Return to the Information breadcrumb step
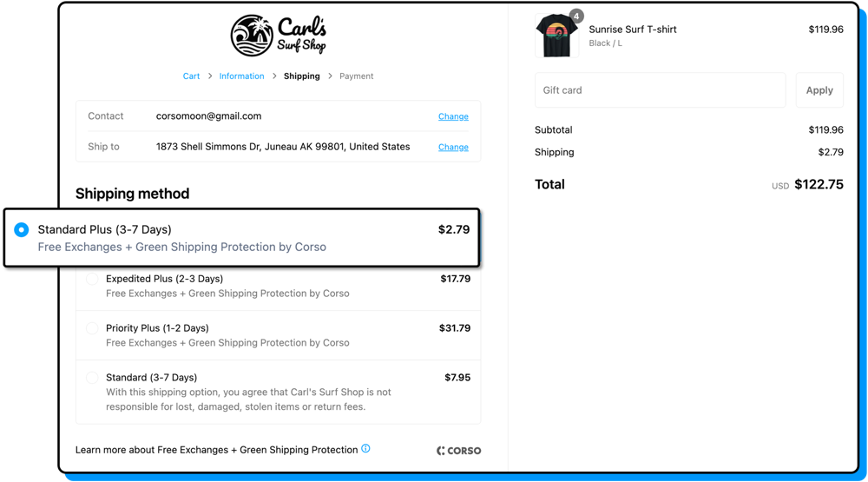Screen dimensions: 868x482 [241, 76]
